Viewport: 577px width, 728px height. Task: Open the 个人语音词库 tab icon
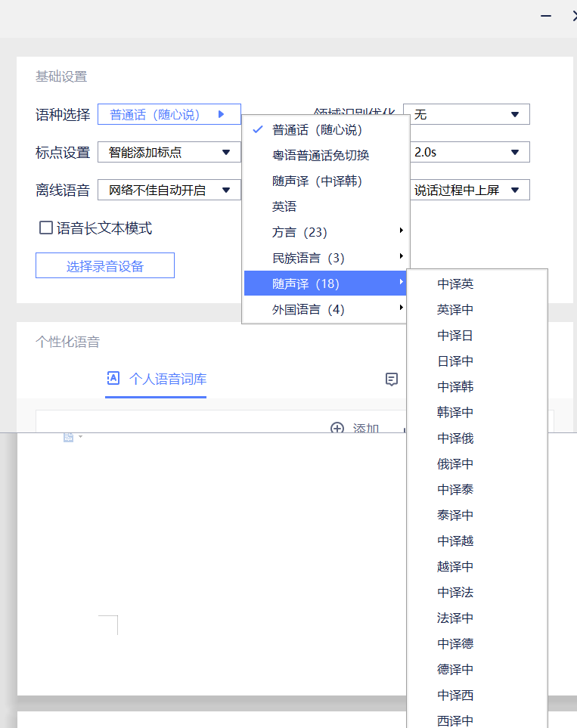tap(113, 379)
